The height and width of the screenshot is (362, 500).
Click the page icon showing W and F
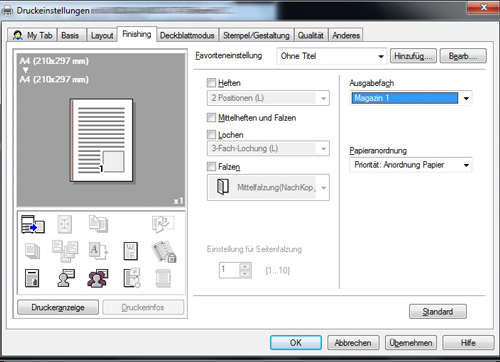click(130, 251)
